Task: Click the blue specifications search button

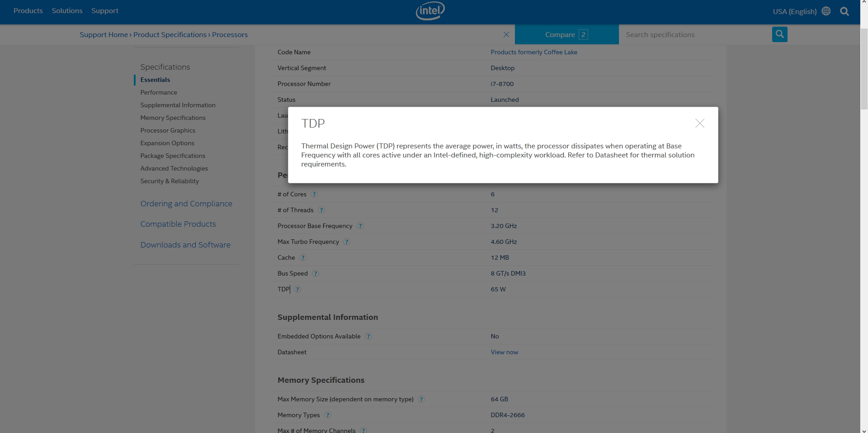Action: 779,34
